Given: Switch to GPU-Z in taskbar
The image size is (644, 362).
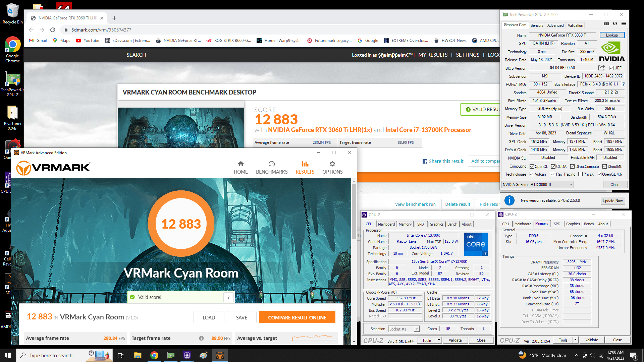Looking at the screenshot, I should [x=171, y=355].
